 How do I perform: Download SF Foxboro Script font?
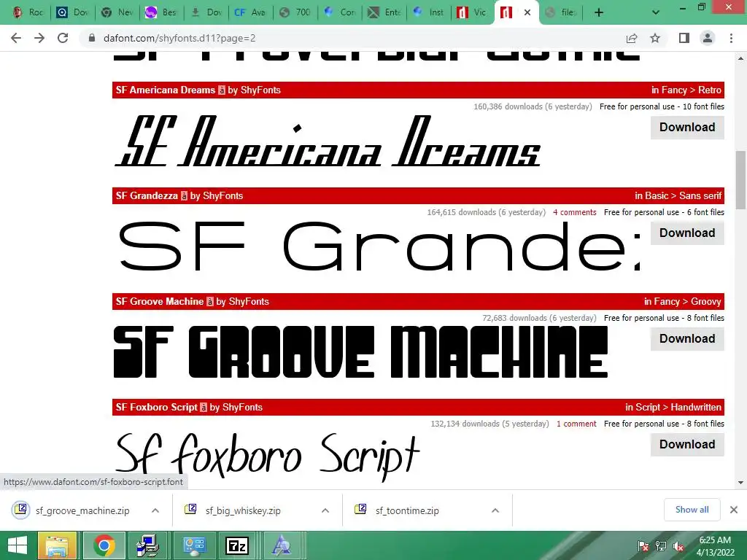point(687,444)
